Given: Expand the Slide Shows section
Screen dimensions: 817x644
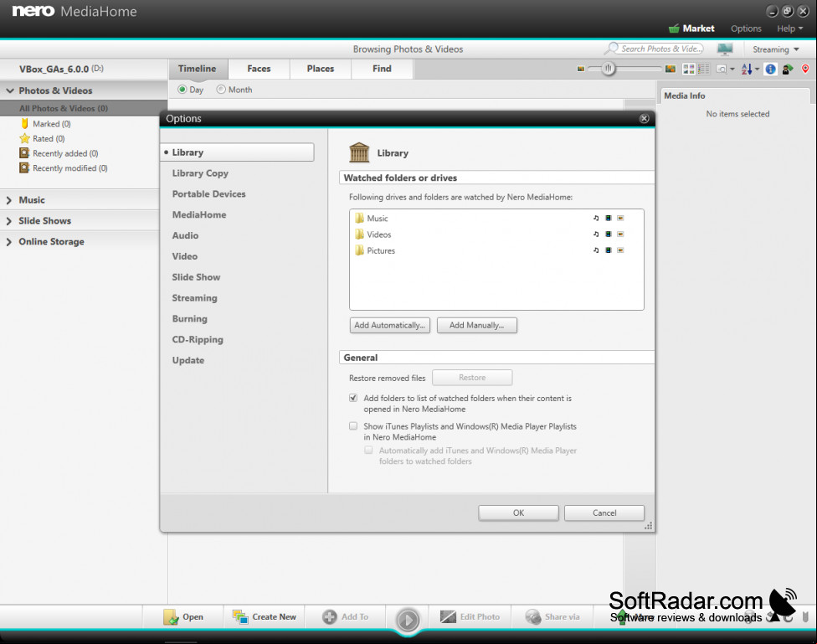Looking at the screenshot, I should (9, 221).
